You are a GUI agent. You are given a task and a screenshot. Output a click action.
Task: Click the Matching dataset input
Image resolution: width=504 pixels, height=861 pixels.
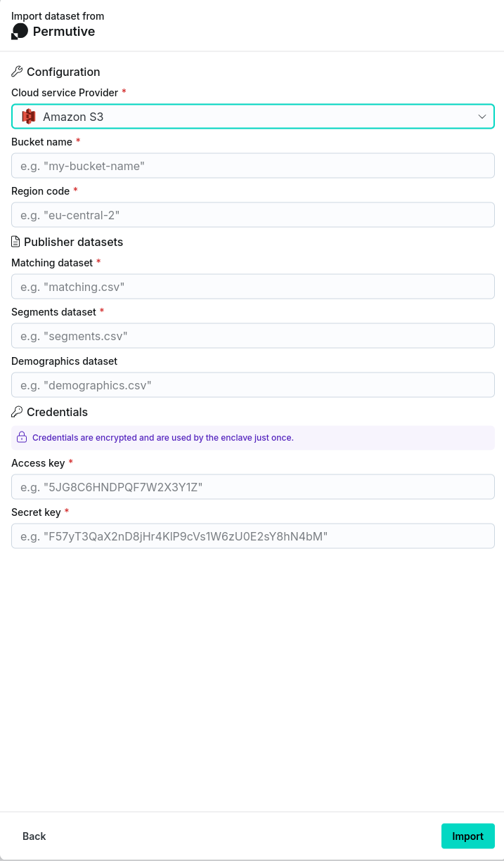[x=253, y=287]
